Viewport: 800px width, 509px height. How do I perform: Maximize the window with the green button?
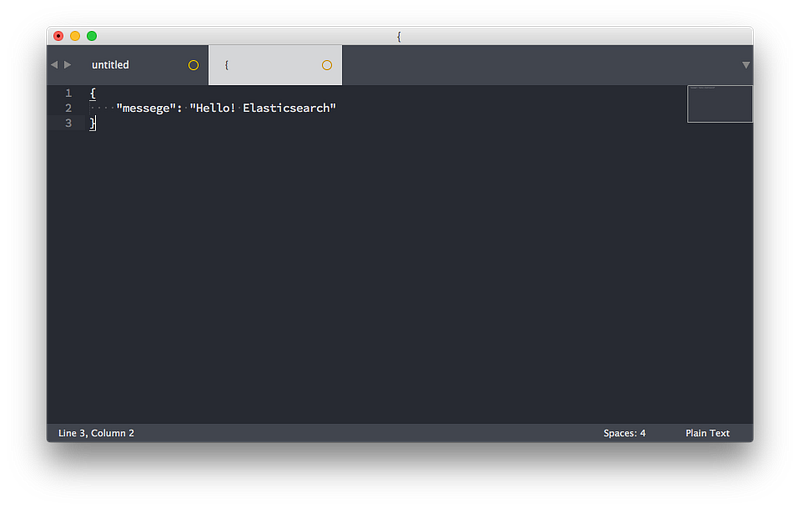point(92,36)
